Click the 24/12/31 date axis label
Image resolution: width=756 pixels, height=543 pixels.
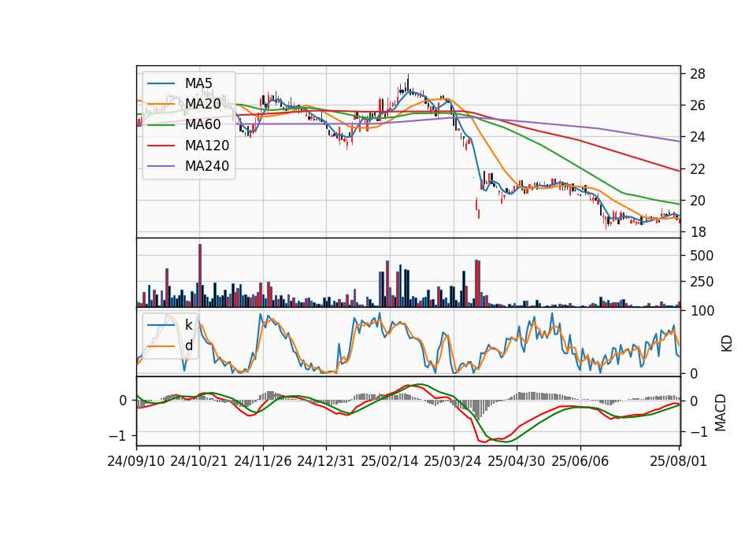326,461
